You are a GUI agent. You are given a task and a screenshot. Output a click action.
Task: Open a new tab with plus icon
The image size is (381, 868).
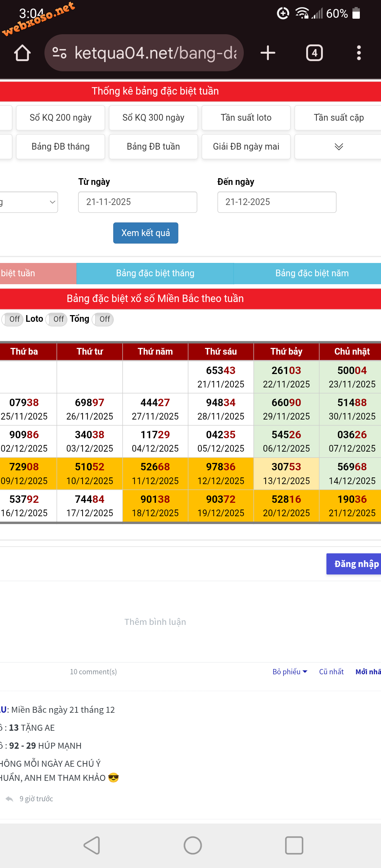coord(268,53)
